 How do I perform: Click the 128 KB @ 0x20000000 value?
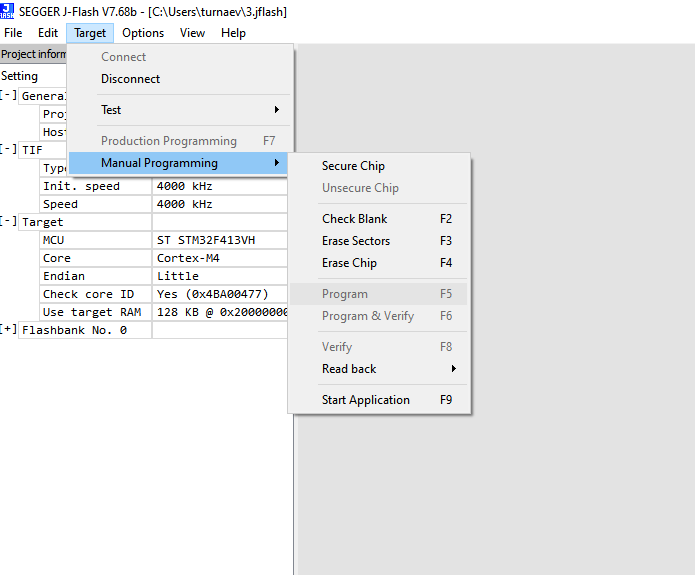(x=220, y=313)
